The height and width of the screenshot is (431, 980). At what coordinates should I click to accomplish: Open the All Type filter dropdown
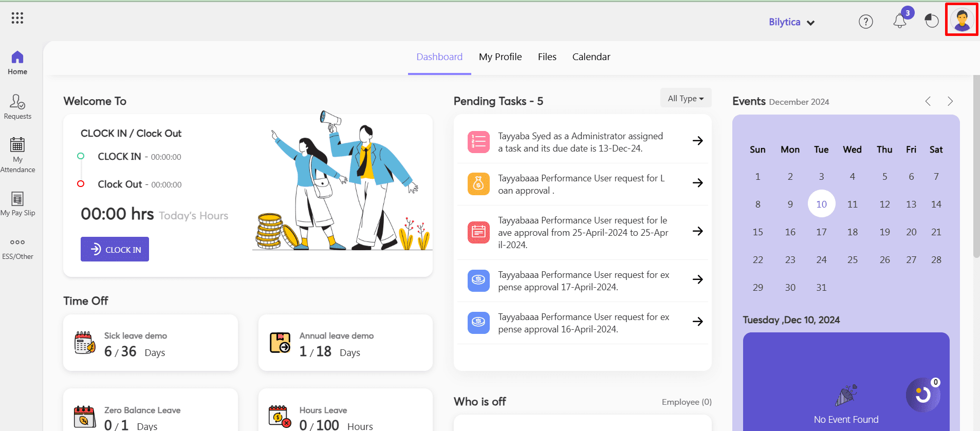(686, 98)
